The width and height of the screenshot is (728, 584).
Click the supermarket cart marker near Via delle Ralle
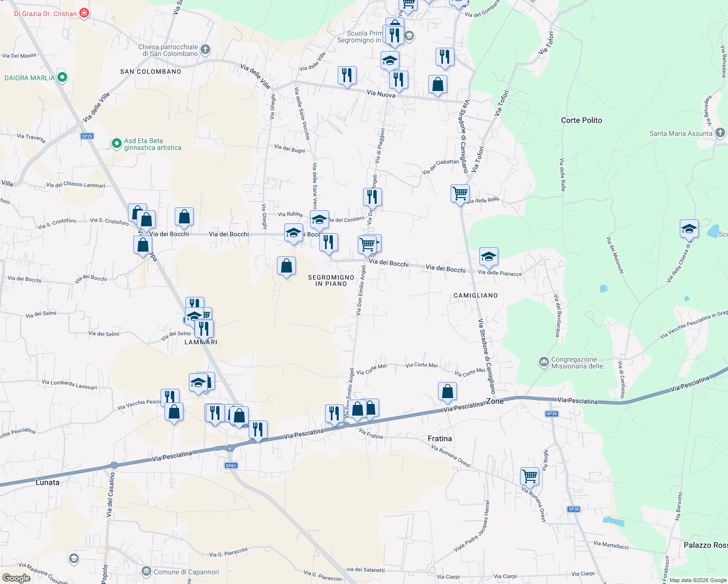click(460, 194)
